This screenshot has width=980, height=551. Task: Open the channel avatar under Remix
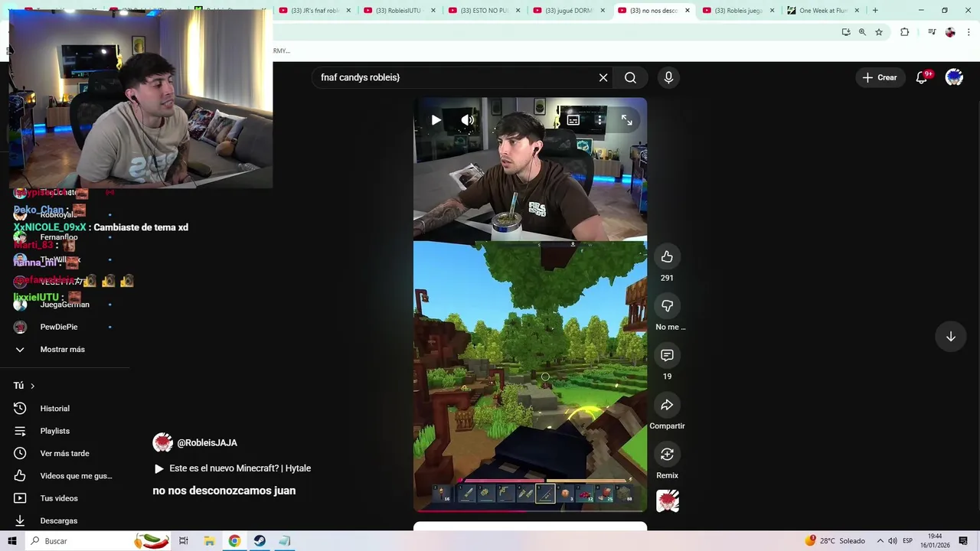pyautogui.click(x=668, y=501)
